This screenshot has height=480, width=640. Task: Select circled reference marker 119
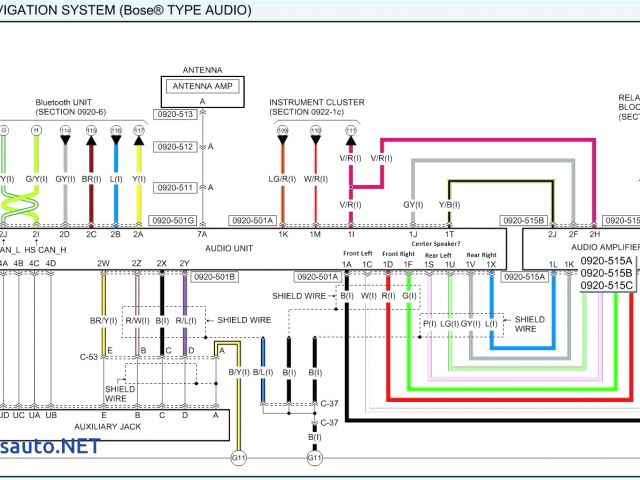tap(91, 131)
